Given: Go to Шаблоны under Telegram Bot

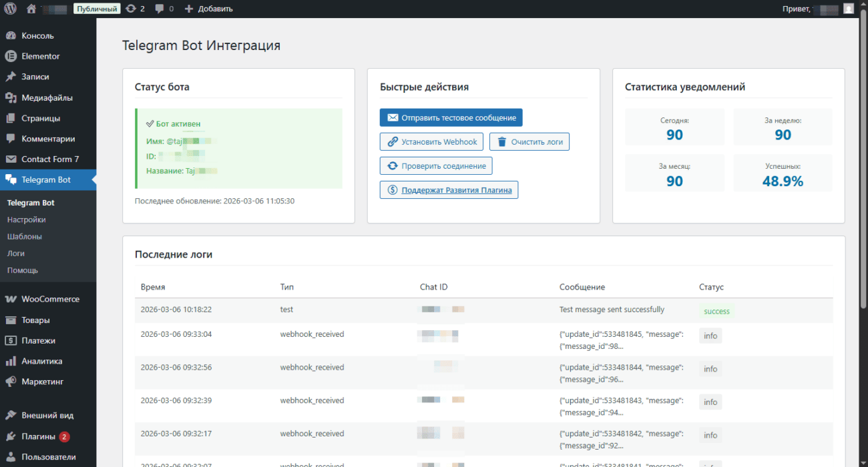Looking at the screenshot, I should 25,236.
